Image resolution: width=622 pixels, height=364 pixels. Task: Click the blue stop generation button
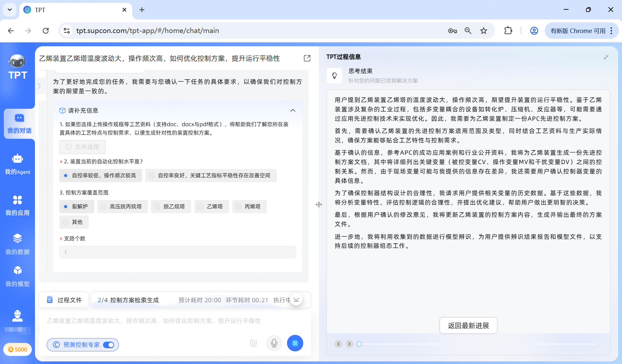(295, 343)
